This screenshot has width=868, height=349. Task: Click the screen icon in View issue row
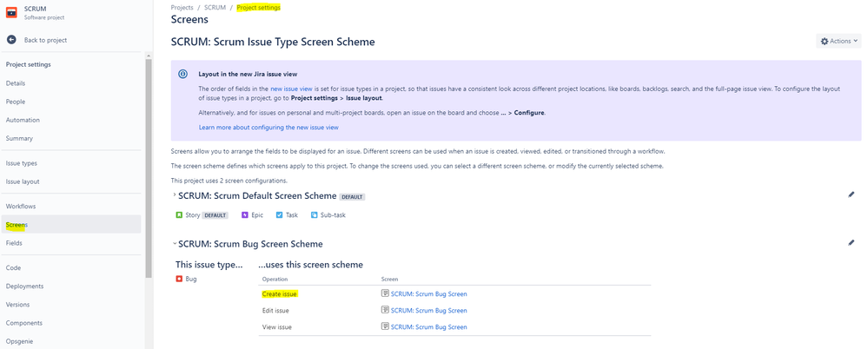pyautogui.click(x=385, y=326)
